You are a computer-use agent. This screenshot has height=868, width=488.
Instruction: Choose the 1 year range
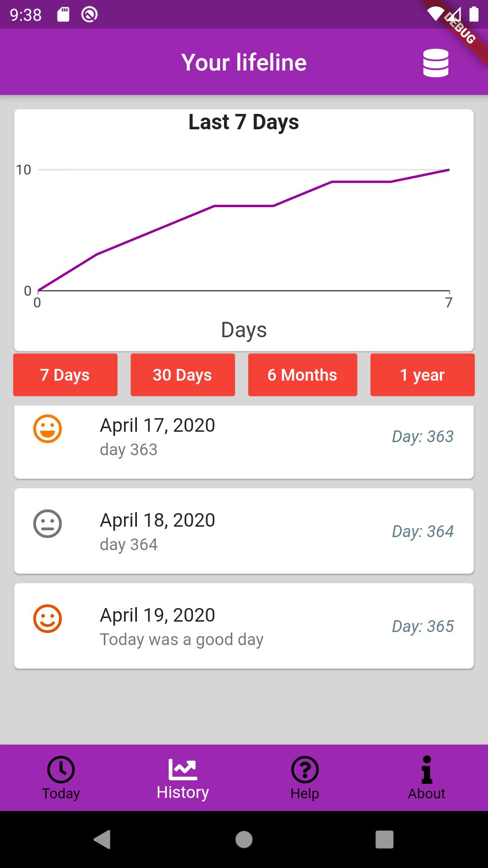coord(422,375)
